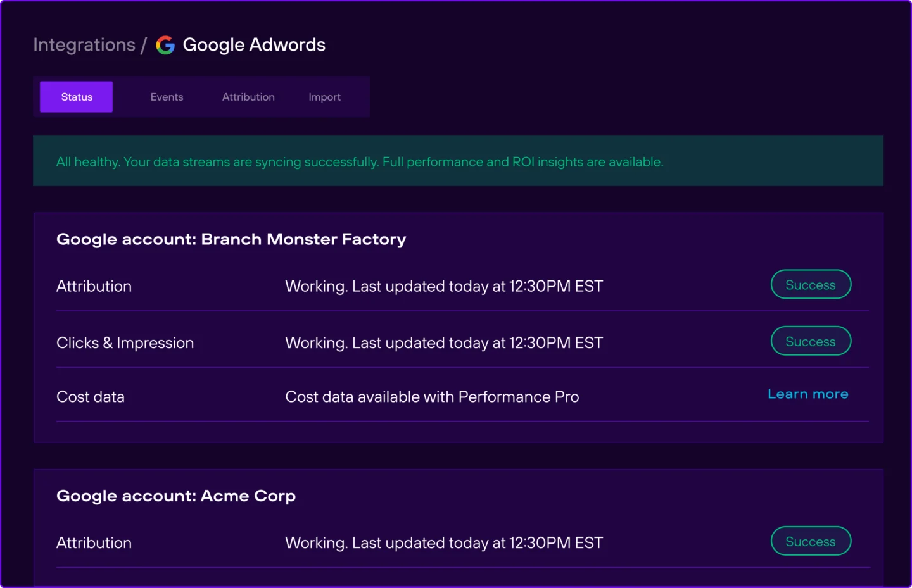The image size is (912, 588).
Task: Click the Acme Corp account heading
Action: (176, 496)
